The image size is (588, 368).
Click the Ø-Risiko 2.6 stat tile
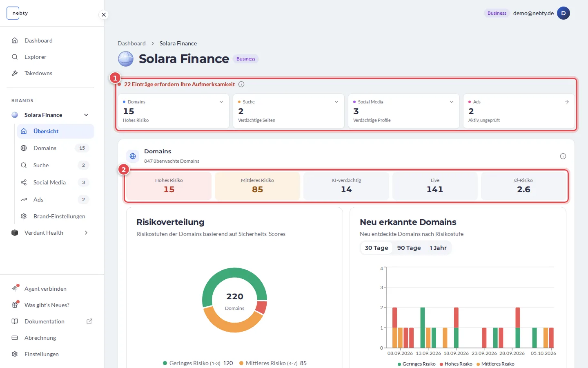(524, 186)
